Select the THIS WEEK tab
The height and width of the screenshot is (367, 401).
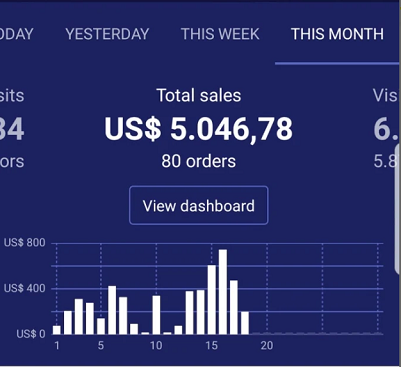pos(220,34)
